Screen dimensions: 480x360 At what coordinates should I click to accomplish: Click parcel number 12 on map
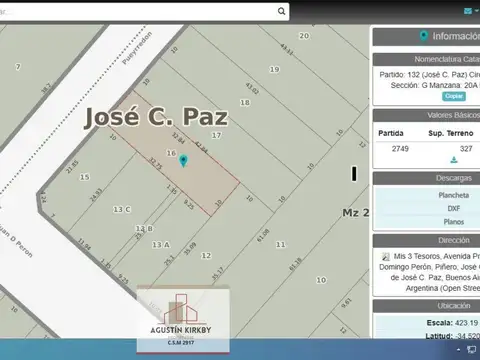[x=206, y=256]
